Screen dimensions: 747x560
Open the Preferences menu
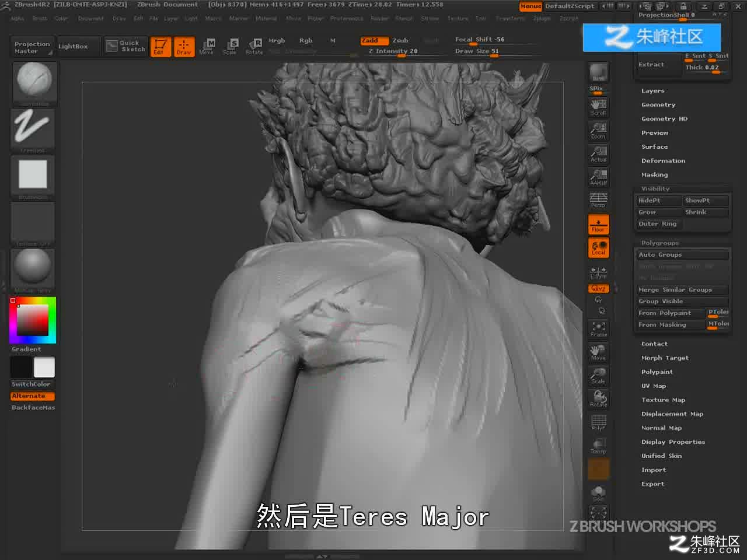pos(347,19)
